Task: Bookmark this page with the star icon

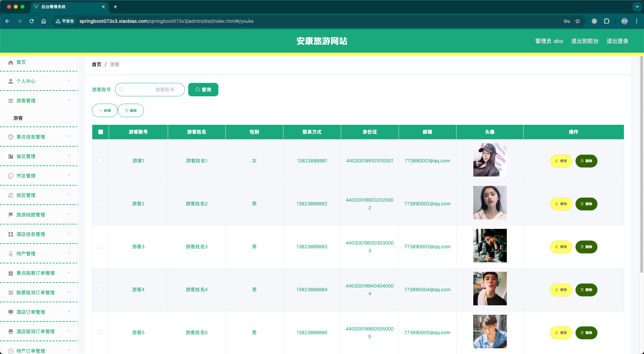Action: pyautogui.click(x=578, y=21)
